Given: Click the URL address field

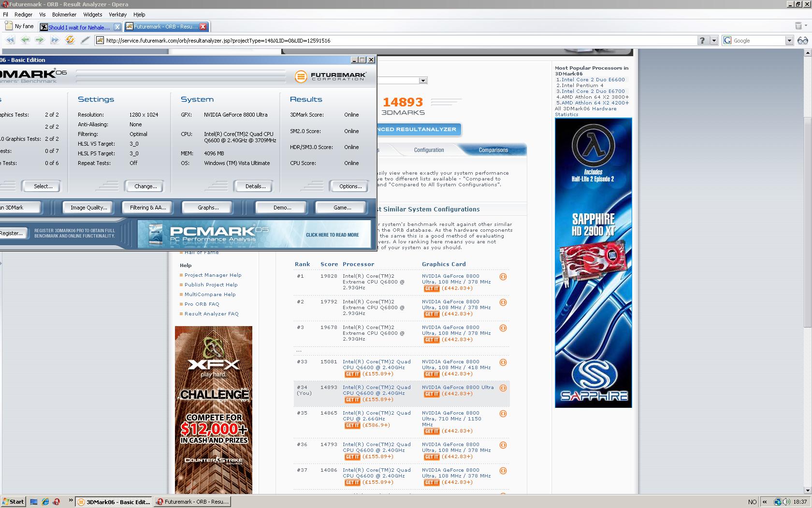Looking at the screenshot, I should click(396, 41).
